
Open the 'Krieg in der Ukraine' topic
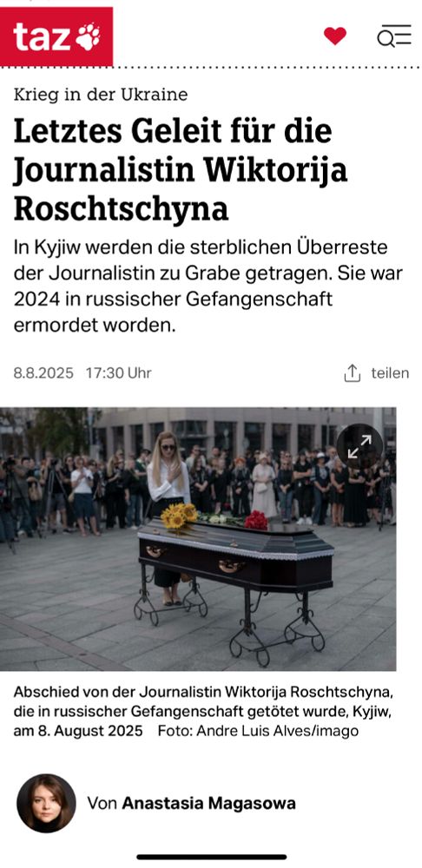pyautogui.click(x=101, y=95)
